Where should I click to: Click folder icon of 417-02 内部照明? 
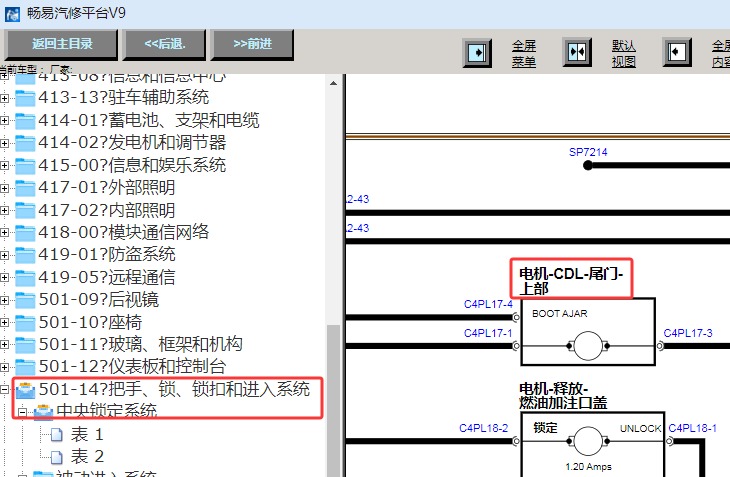click(x=25, y=211)
